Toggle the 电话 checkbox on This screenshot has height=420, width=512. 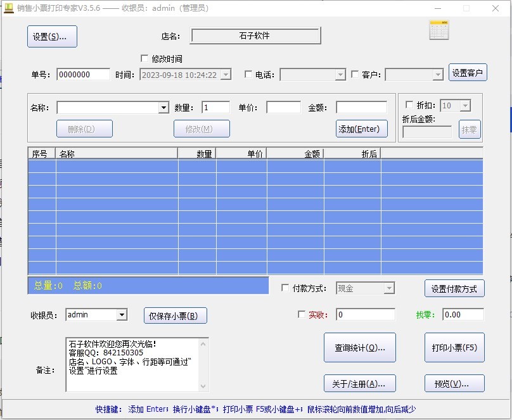pos(248,74)
